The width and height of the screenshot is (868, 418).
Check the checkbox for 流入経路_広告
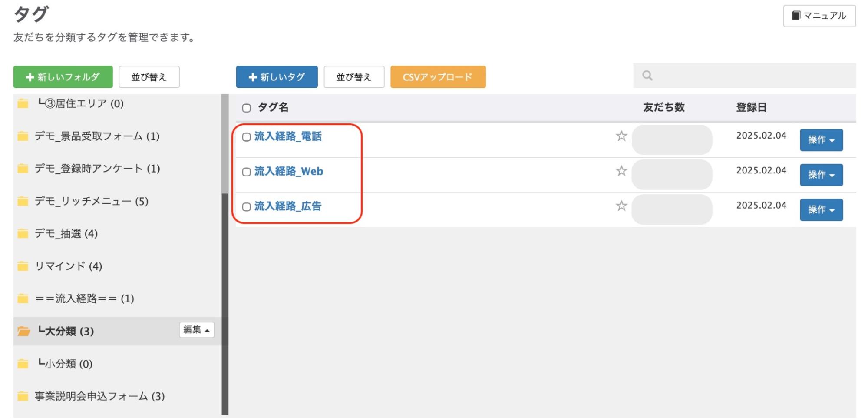[247, 207]
